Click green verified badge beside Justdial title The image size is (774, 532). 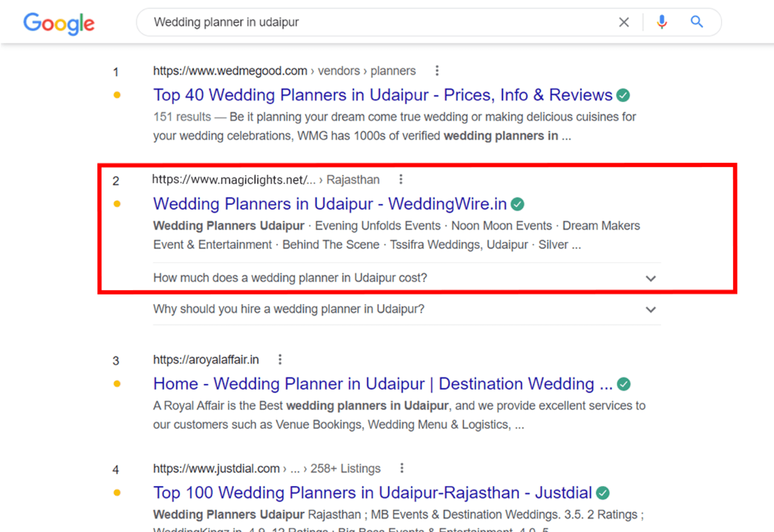603,493
